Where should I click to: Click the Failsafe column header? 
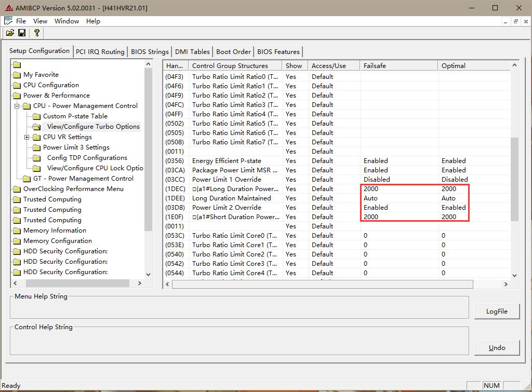(398, 65)
